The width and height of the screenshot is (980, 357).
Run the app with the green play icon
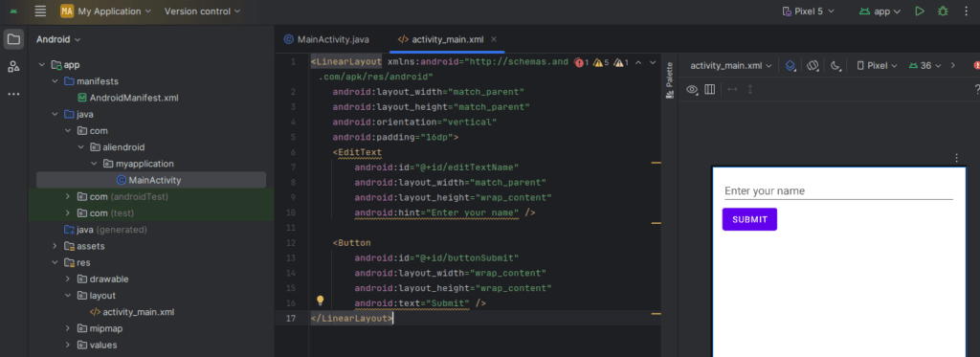tap(920, 11)
